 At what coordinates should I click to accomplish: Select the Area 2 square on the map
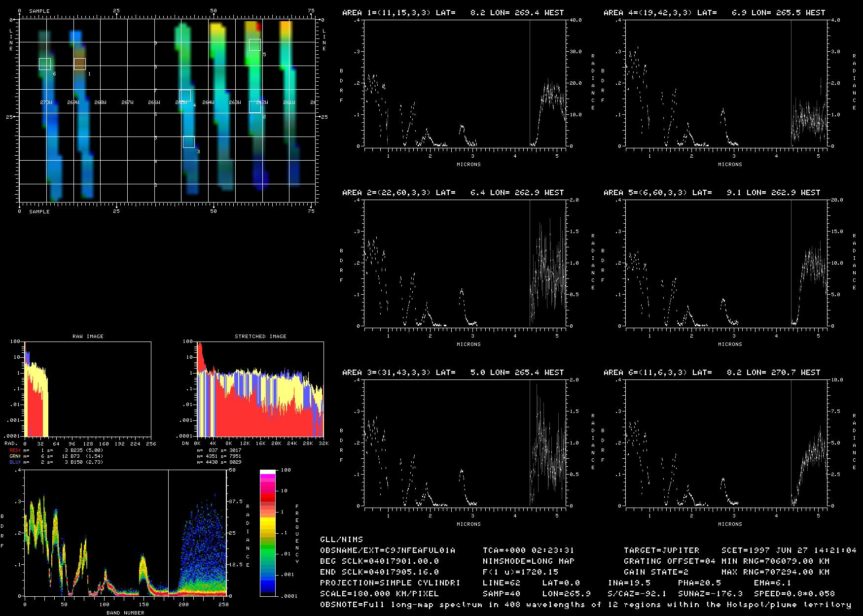click(x=255, y=107)
